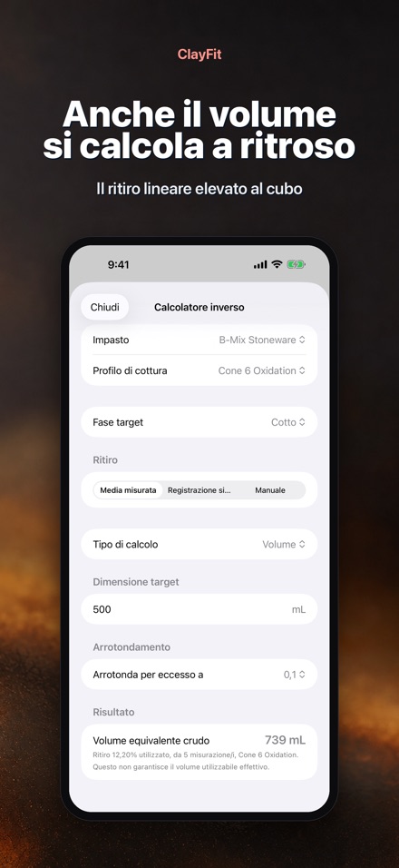The image size is (399, 868).
Task: Open the Arrotonda per eccesso dropdown
Action: (199, 675)
